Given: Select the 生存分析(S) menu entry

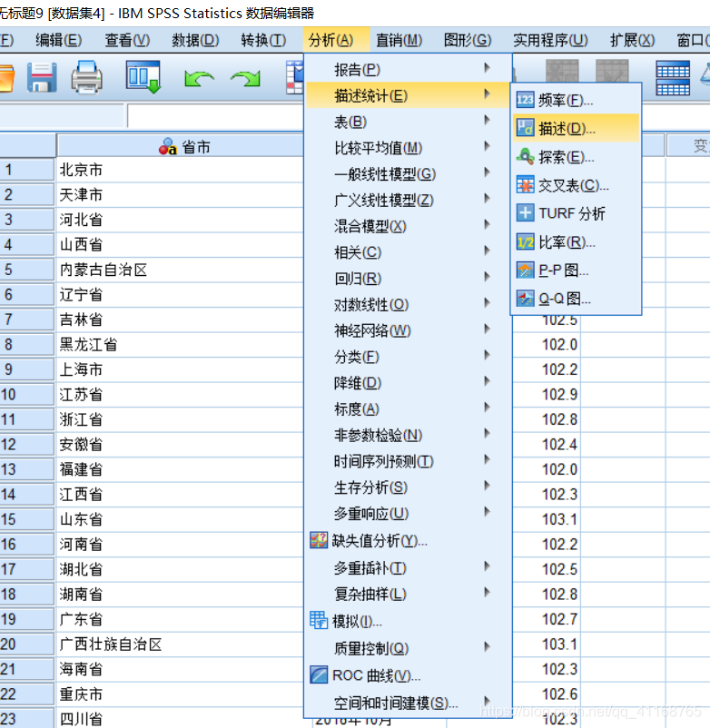Looking at the screenshot, I should pos(409,487).
